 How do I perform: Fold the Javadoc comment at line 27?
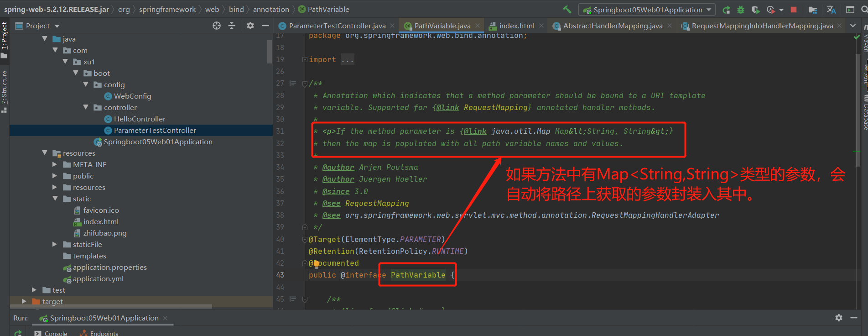tap(305, 84)
